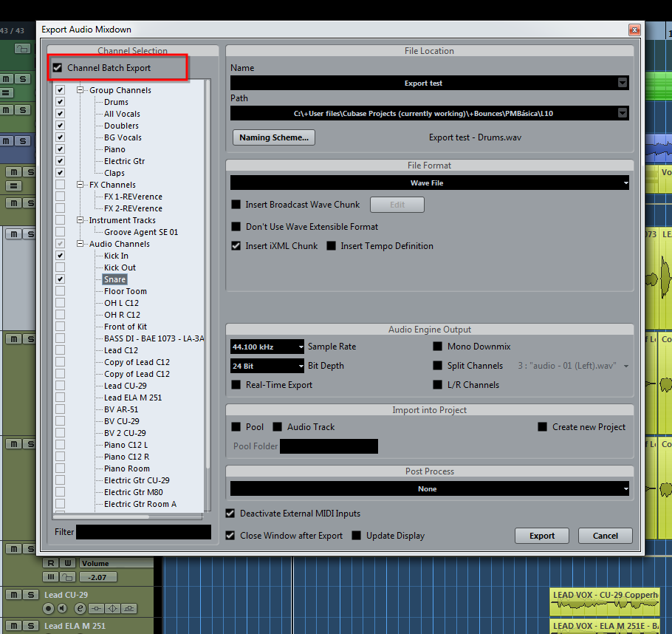This screenshot has width=672, height=634.
Task: Uncheck the Snare audio channel
Action: click(60, 279)
